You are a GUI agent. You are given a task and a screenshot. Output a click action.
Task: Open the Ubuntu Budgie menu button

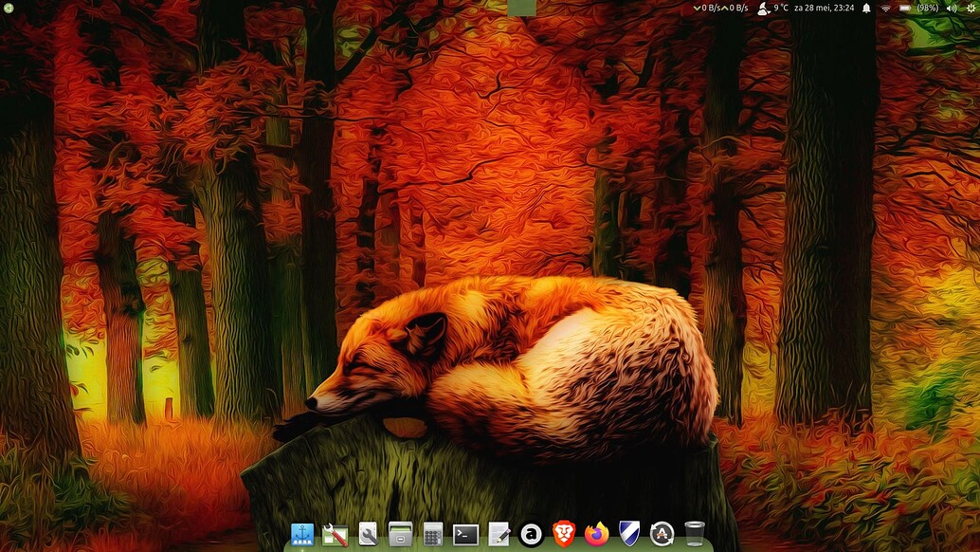click(9, 9)
